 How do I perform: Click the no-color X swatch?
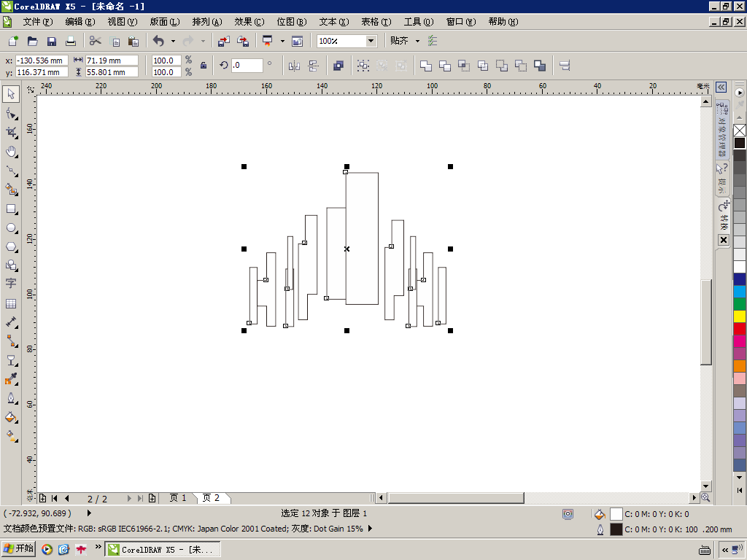click(740, 131)
